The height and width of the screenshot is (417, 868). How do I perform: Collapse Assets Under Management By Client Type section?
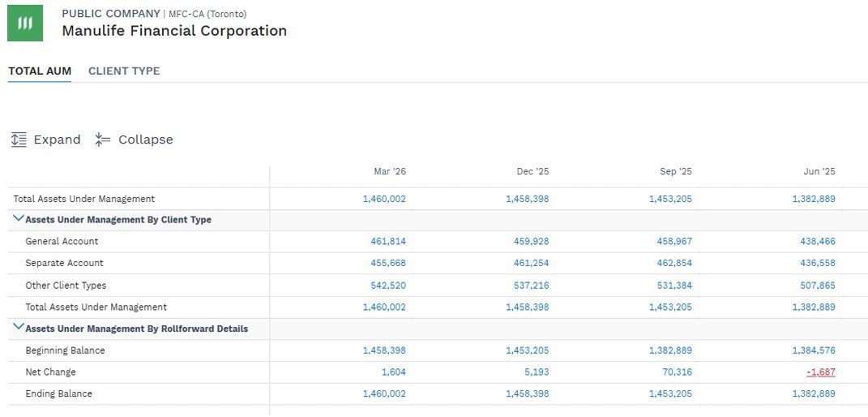[x=19, y=219]
